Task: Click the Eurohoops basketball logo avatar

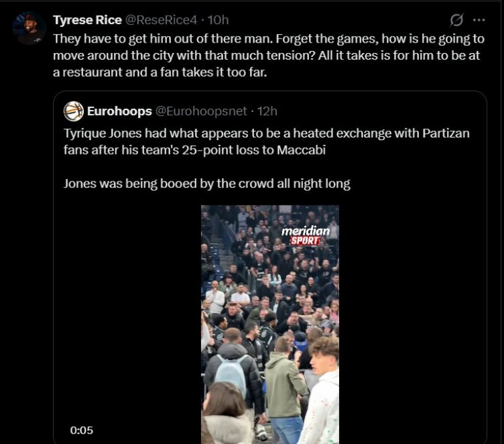Action: point(73,111)
